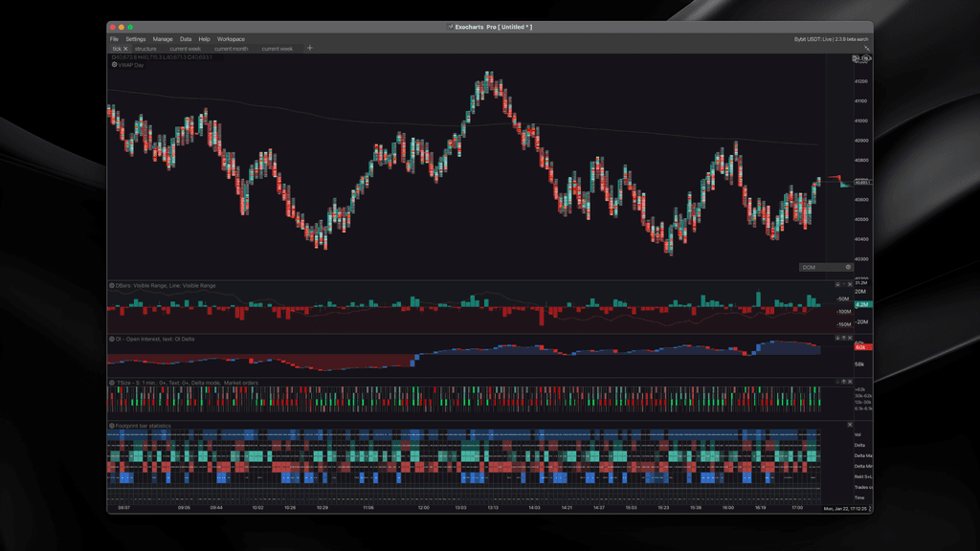This screenshot has width=980, height=551.
Task: Switch to the structure tab
Action: (145, 49)
